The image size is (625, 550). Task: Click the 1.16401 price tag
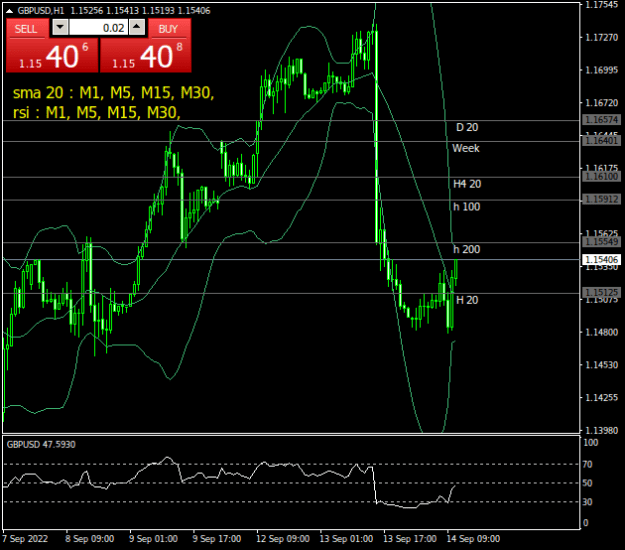[602, 141]
